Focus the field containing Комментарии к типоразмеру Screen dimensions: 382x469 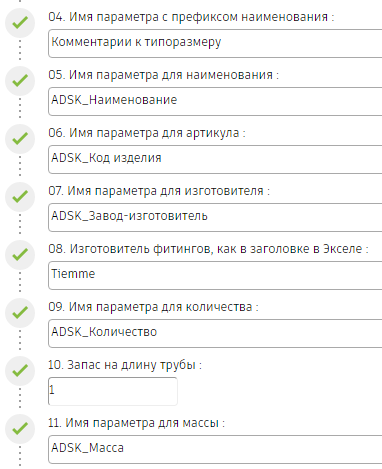pyautogui.click(x=215, y=43)
